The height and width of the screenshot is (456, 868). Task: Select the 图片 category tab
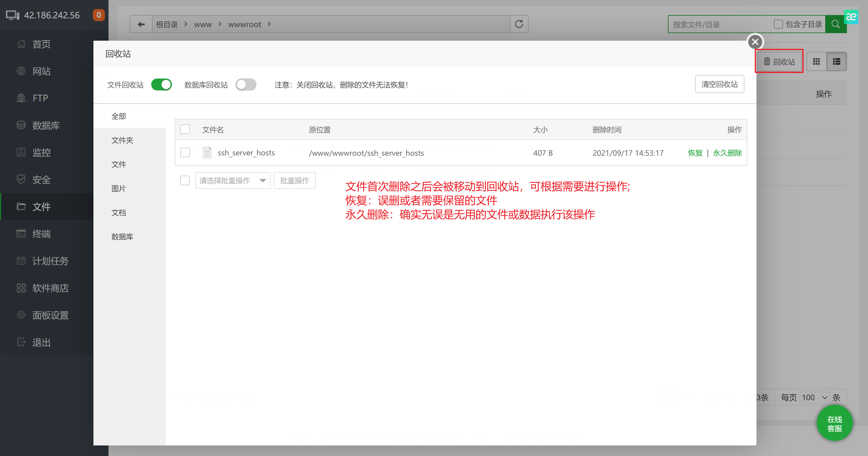click(119, 188)
